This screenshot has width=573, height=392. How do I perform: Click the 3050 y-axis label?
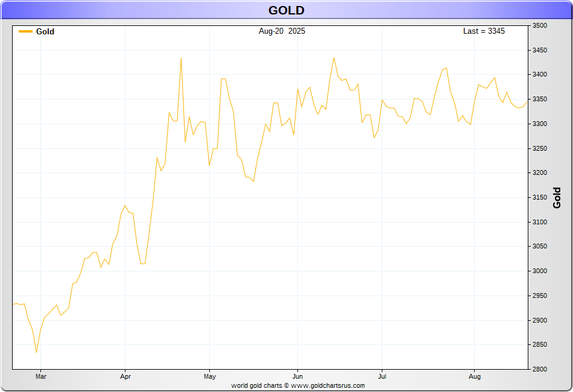(x=540, y=246)
